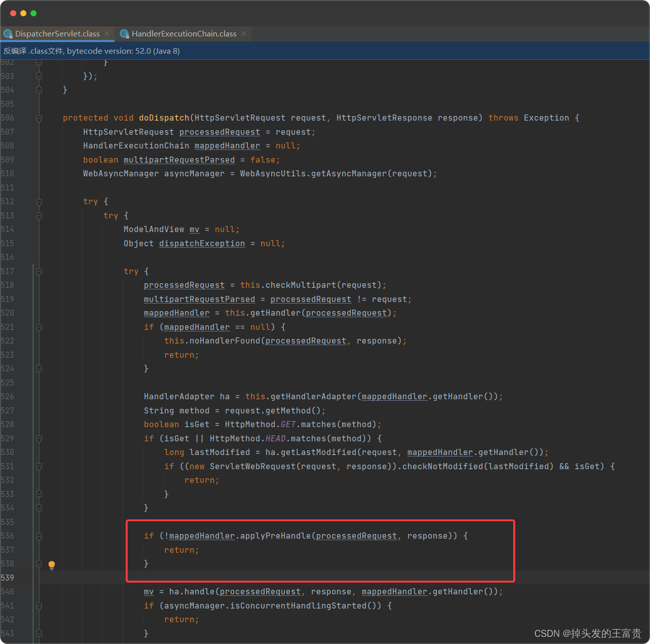Click the checkNotModified method call
650x644 pixels.
tap(442, 466)
